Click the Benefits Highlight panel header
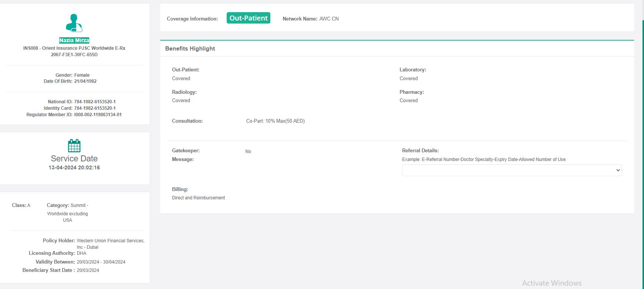This screenshot has width=644, height=289. click(190, 49)
